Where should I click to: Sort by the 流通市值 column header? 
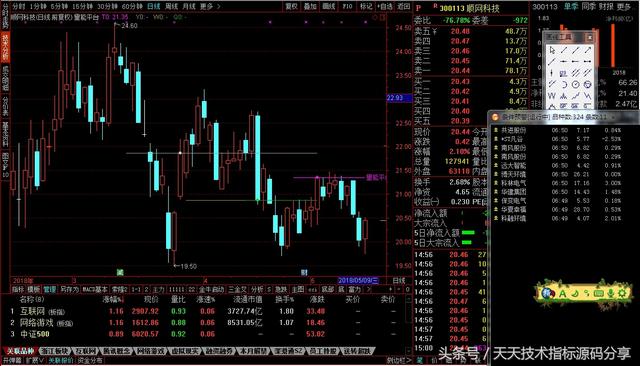coord(247,299)
